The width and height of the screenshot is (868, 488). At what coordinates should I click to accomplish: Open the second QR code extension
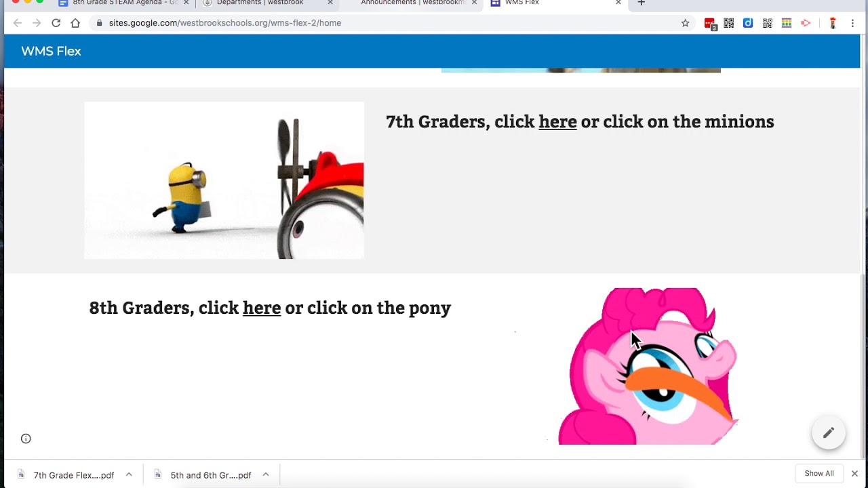pos(768,23)
